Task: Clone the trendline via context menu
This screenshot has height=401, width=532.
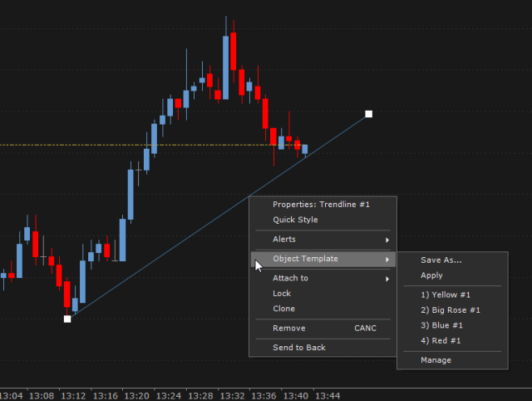Action: pos(283,309)
